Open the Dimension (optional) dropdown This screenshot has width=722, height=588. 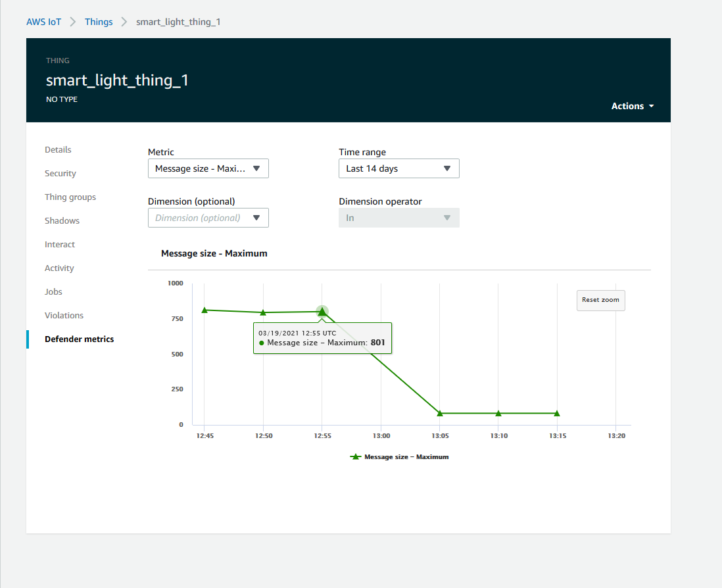(208, 218)
